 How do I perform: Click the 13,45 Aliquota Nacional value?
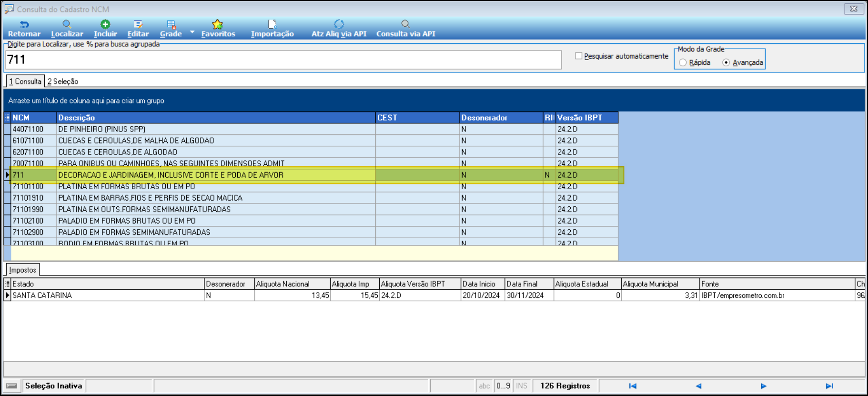[292, 295]
